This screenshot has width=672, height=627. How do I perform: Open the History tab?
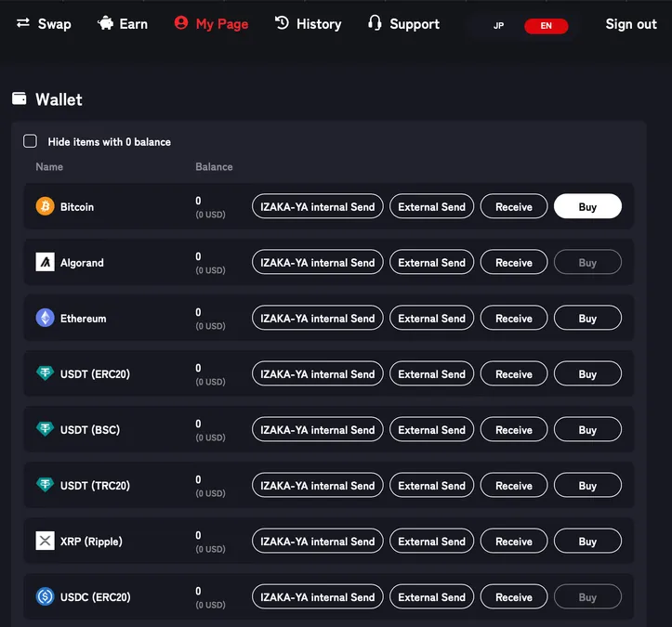[309, 24]
